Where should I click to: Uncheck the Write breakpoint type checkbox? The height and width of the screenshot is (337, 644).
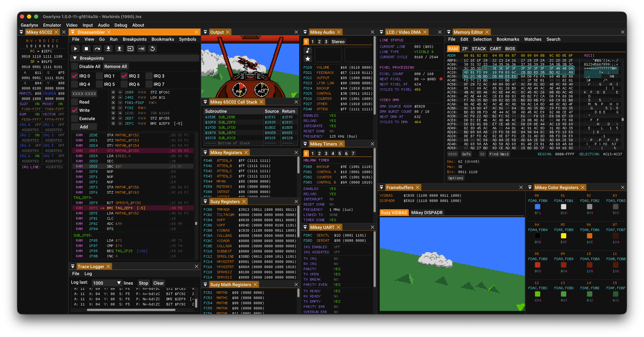(x=75, y=110)
